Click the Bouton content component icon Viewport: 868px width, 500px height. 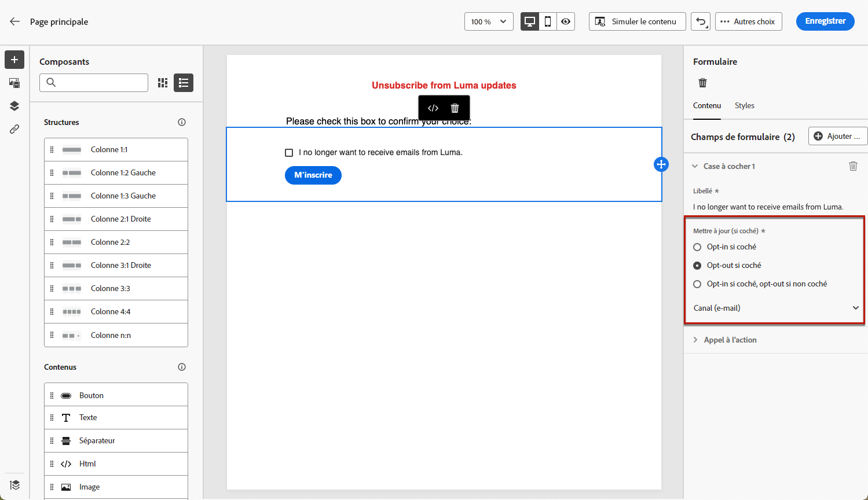[x=66, y=396]
